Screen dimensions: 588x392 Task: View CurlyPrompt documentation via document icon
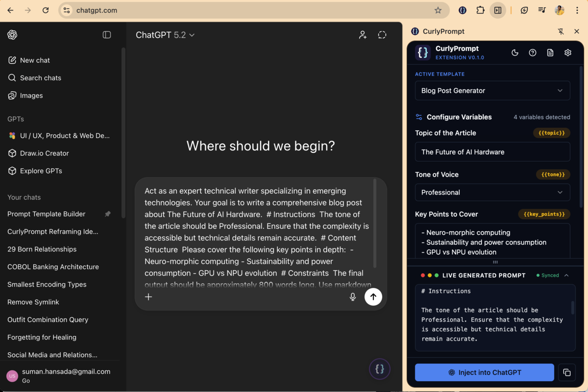tap(550, 52)
